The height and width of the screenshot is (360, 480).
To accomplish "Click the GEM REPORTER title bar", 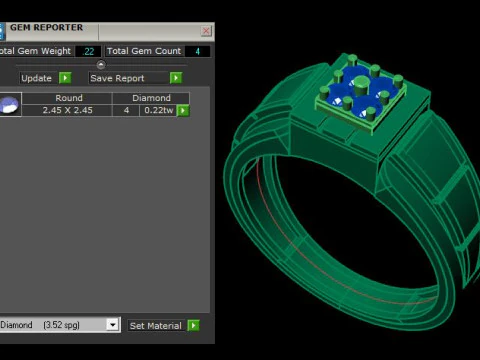I will 107,31.
